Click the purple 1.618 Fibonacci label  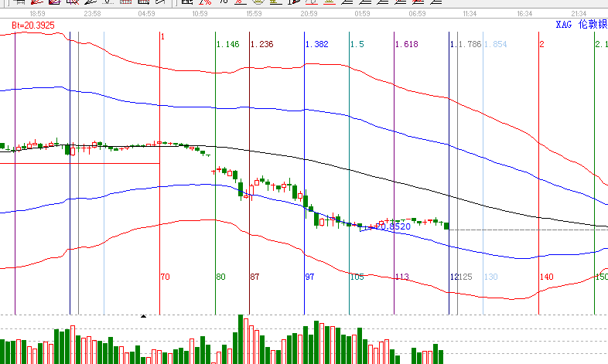click(406, 45)
